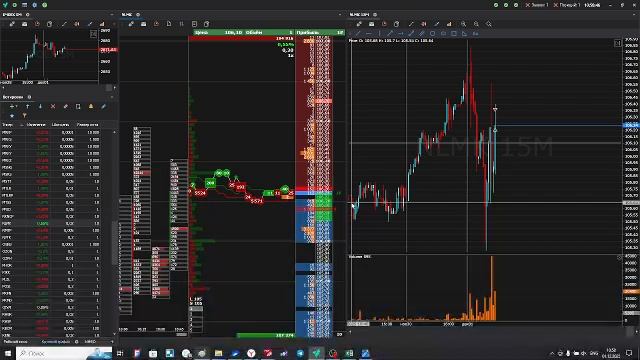Viewport: 640px width, 360px height.
Task: Move row up with watchlist up-arrow icon
Action: [27, 107]
